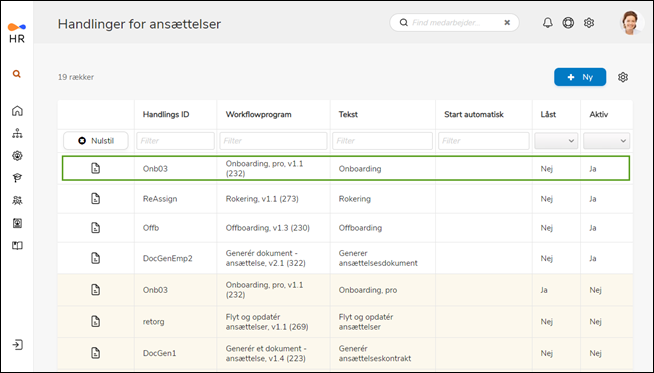Screen dimensions: 654x373
Task: Log out via sidebar exit icon
Action: pos(17,345)
